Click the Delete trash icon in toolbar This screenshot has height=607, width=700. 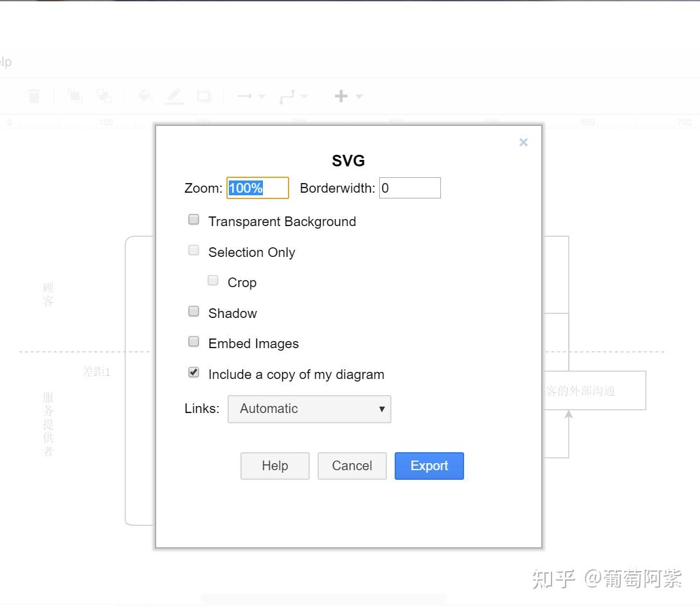[35, 95]
